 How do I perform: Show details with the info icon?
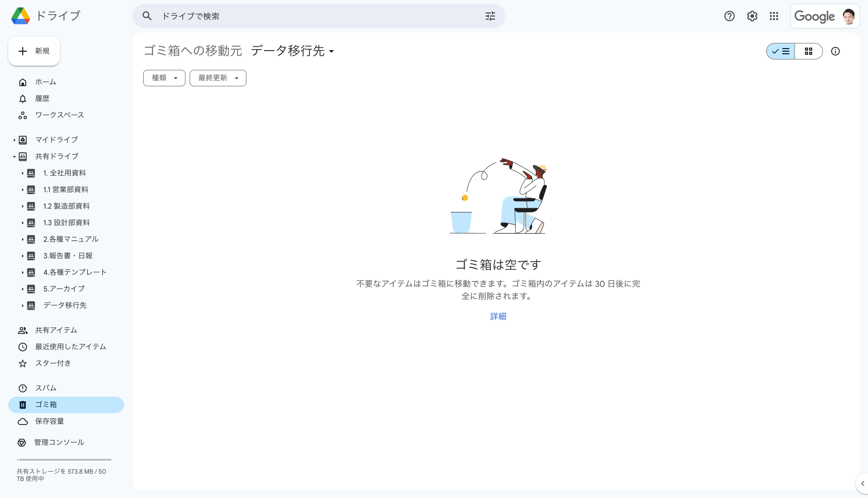click(x=835, y=51)
